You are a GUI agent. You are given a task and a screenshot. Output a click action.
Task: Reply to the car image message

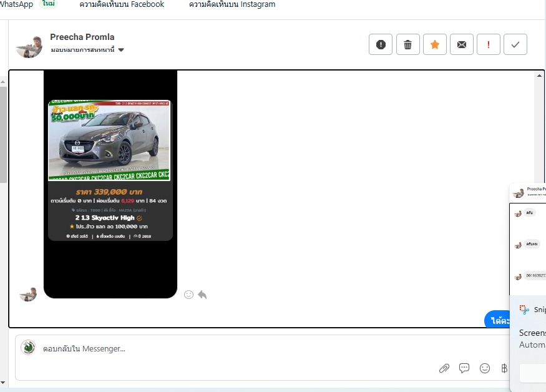click(202, 295)
